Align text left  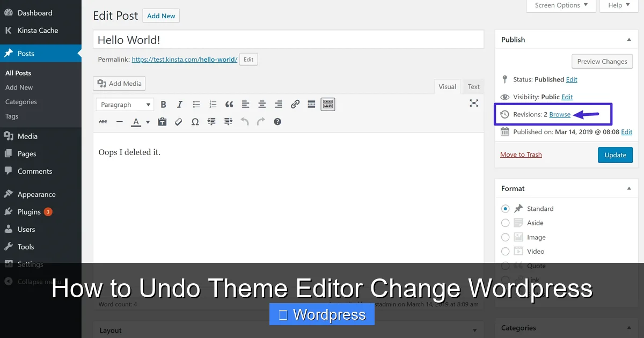point(245,105)
